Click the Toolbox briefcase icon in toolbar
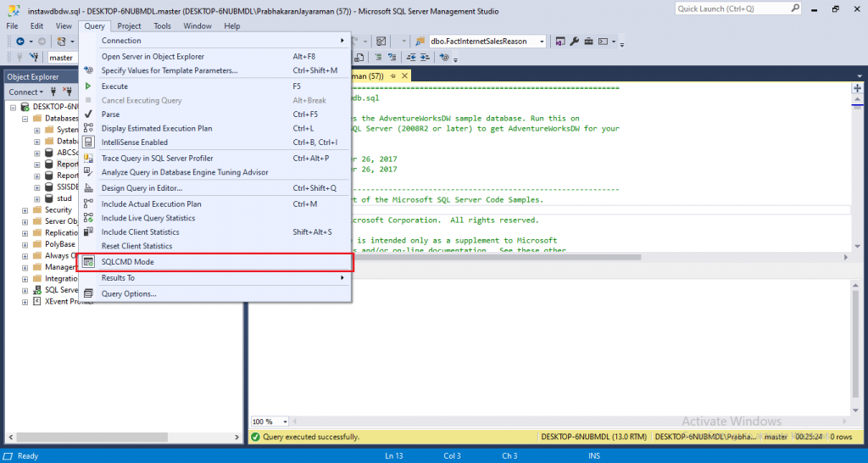This screenshot has height=463, width=868. [589, 41]
